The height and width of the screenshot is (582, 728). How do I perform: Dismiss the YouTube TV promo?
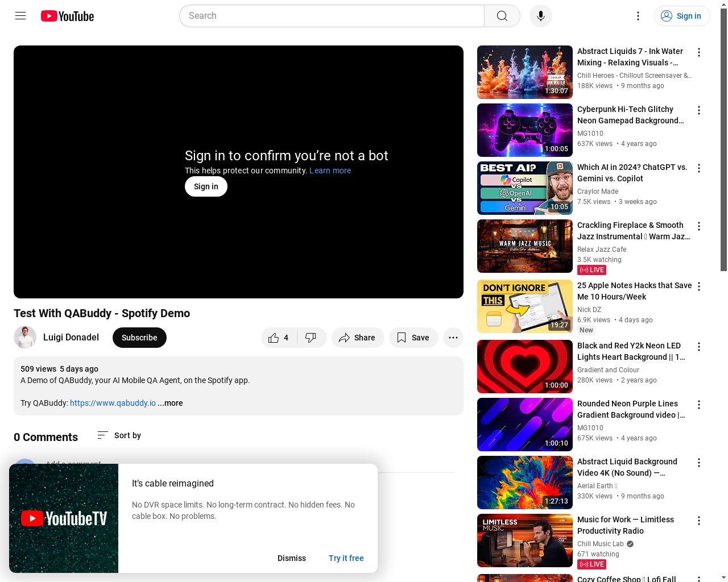click(x=292, y=558)
